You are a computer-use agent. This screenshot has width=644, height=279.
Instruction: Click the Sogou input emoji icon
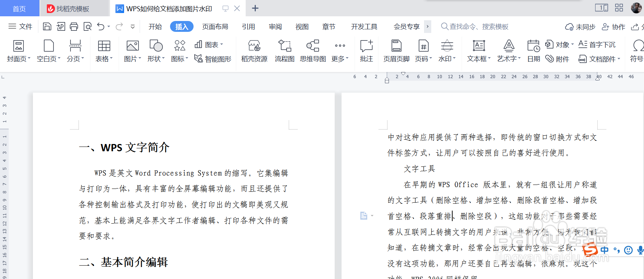coord(628,250)
